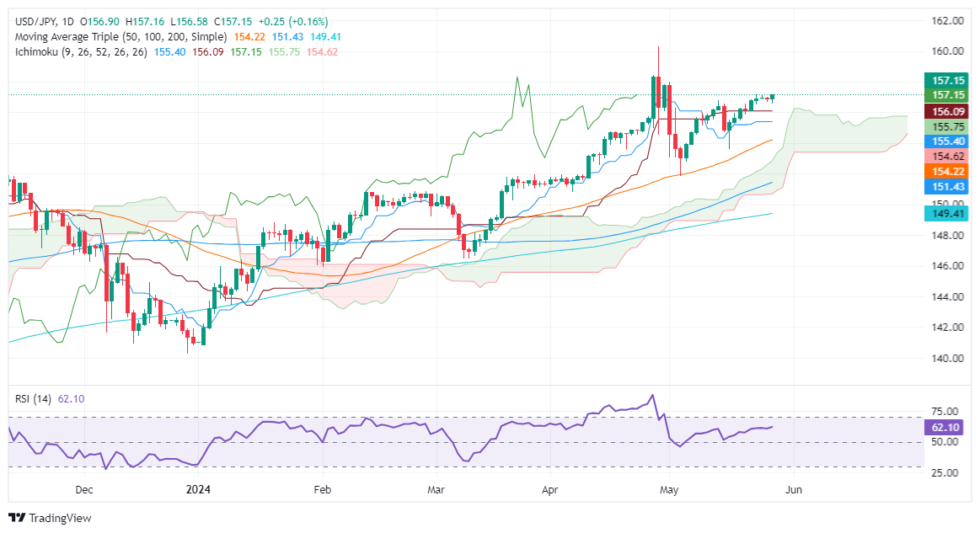Open Moving Average Triple indicator legend
The width and height of the screenshot is (980, 533).
[x=120, y=37]
